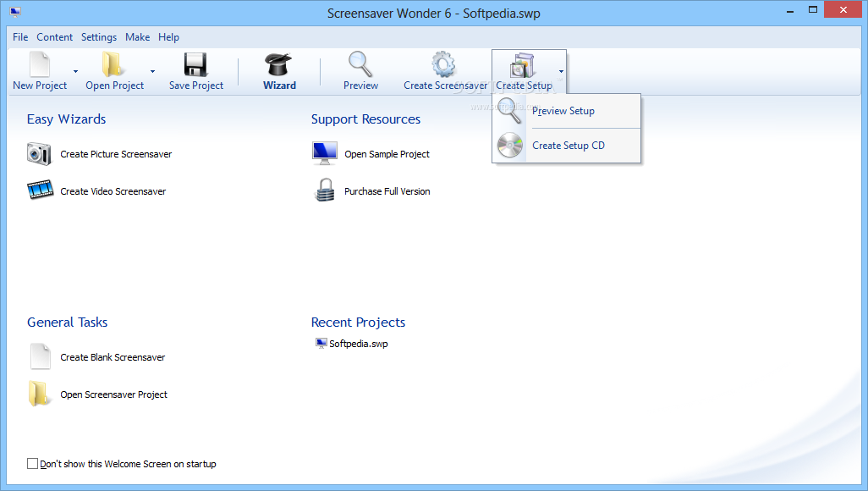Expand the Open Project dropdown arrow
This screenshot has height=491, width=868.
[x=153, y=71]
